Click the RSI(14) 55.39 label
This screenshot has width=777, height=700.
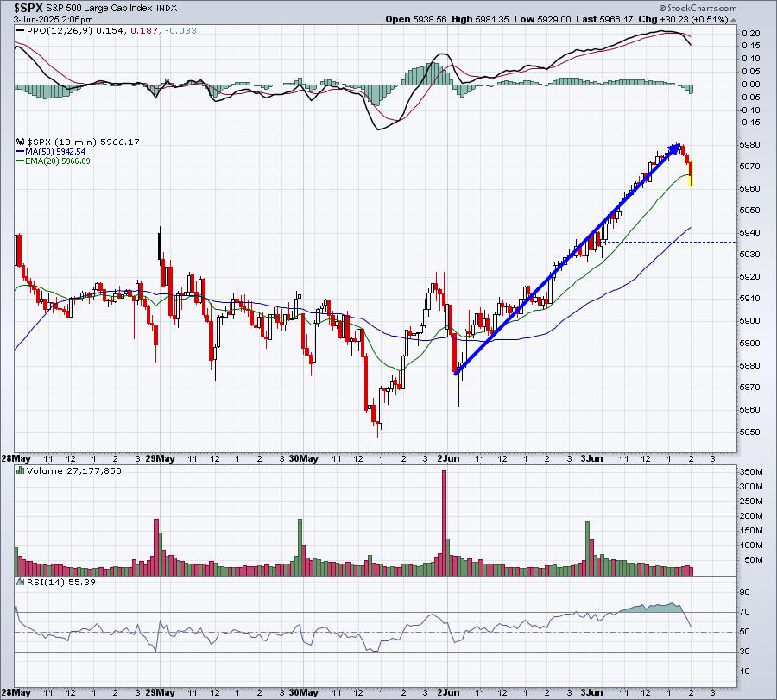(x=61, y=582)
